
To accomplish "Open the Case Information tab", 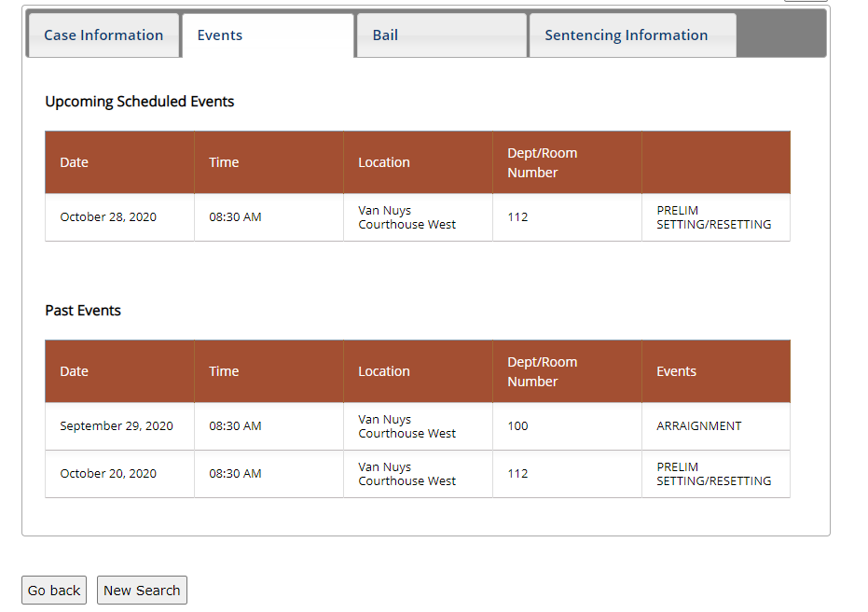I will tap(103, 35).
